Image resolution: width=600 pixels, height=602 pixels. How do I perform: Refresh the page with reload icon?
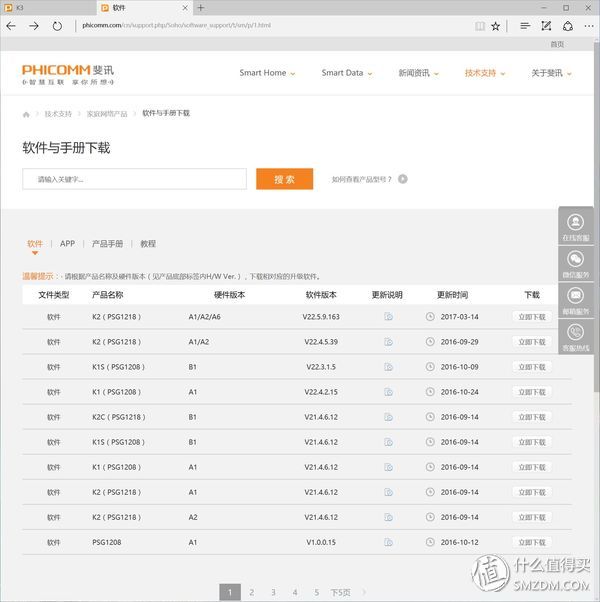point(57,26)
